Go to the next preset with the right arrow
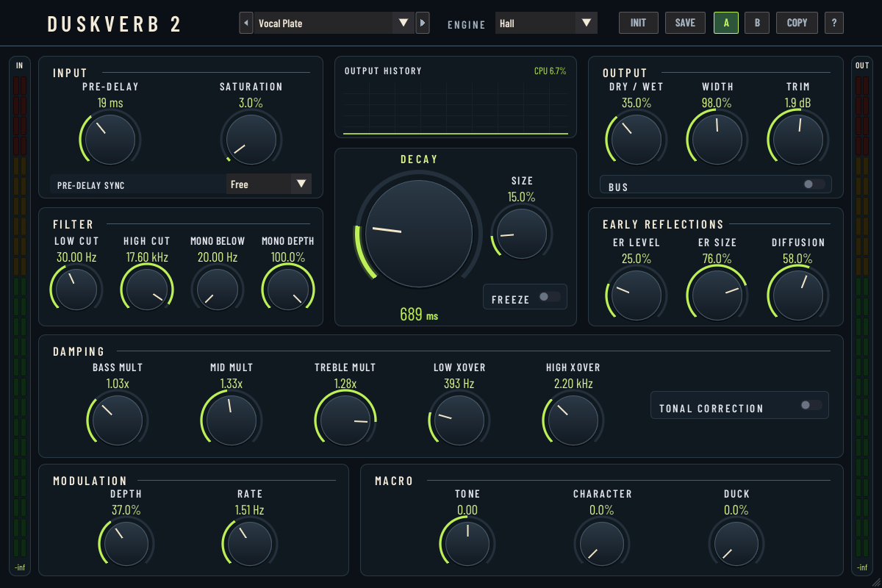The height and width of the screenshot is (588, 882). [423, 23]
